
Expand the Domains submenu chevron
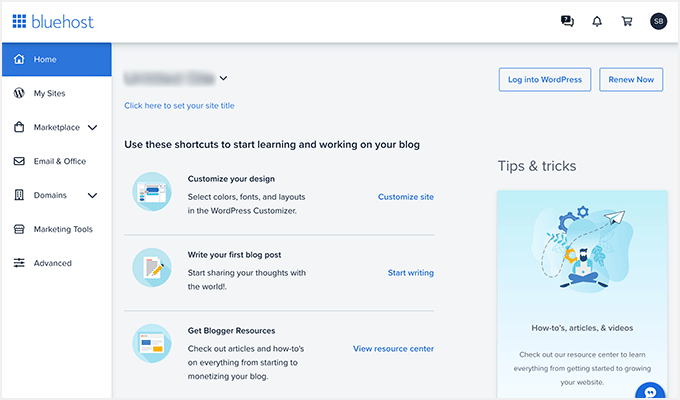92,195
